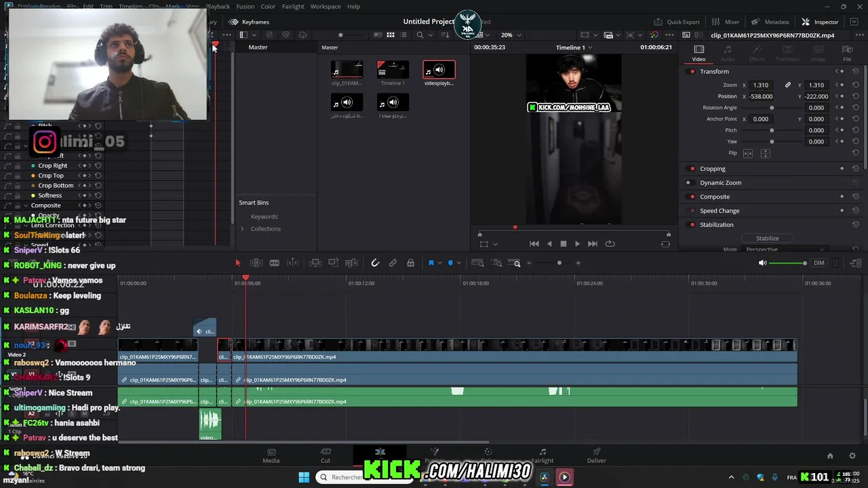This screenshot has height=488, width=868.
Task: Click the Position Y value field
Action: point(816,96)
